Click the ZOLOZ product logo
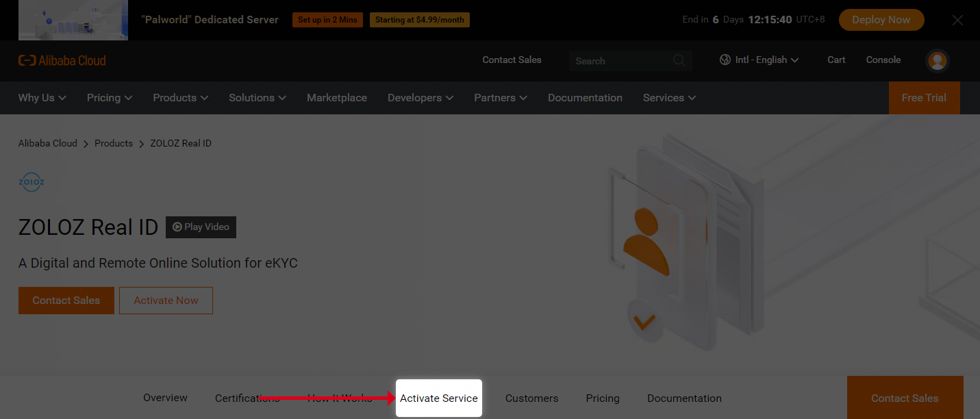980x419 pixels. tap(32, 182)
